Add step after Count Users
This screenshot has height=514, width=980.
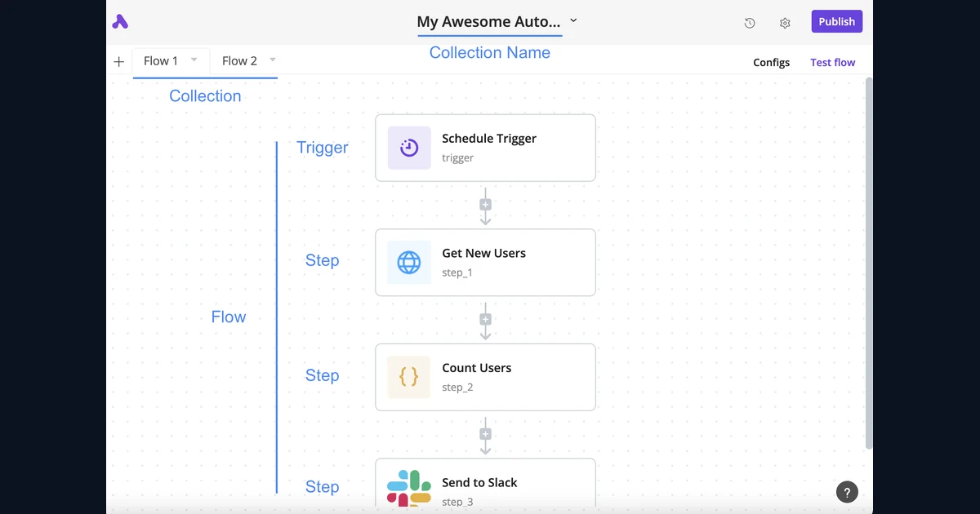click(485, 434)
